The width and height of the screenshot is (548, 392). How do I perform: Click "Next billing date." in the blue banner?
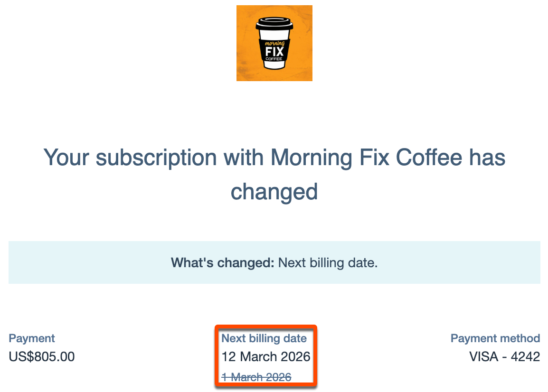pyautogui.click(x=328, y=262)
